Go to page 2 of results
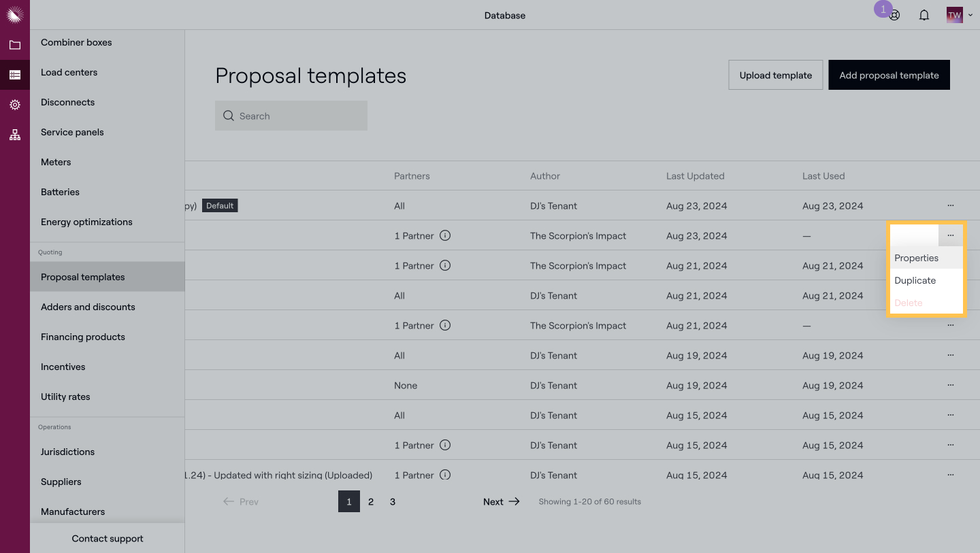Viewport: 980px width, 553px height. [x=371, y=502]
